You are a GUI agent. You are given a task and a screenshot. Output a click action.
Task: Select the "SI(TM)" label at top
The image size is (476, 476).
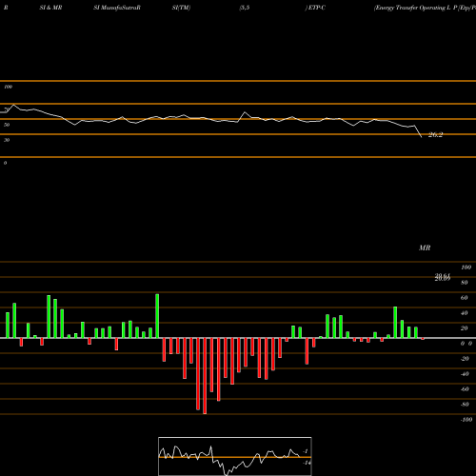[181, 8]
